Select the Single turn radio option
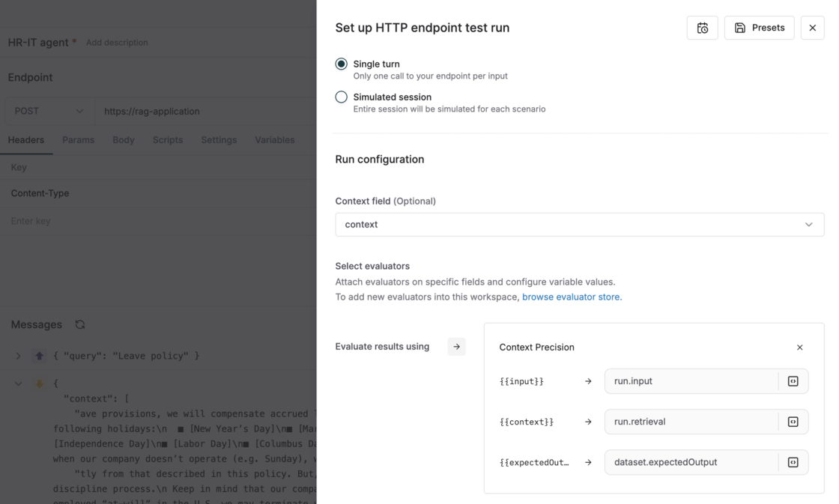 [342, 64]
